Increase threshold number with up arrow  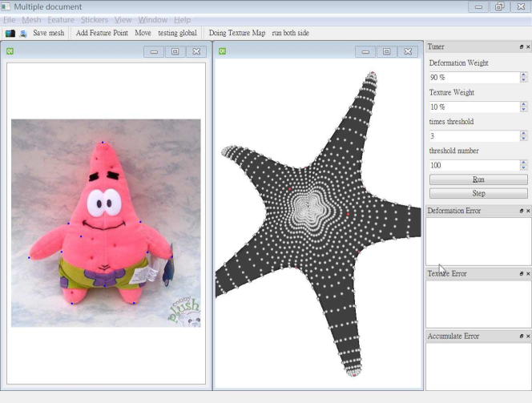523,163
